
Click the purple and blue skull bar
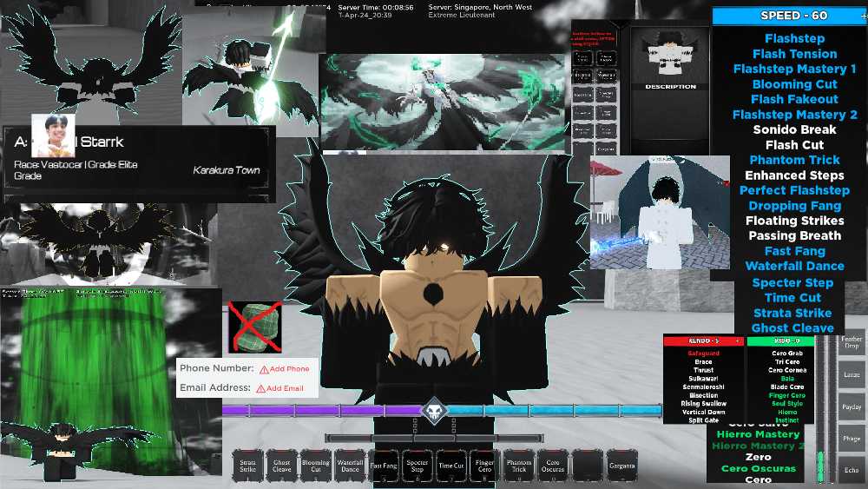click(434, 410)
